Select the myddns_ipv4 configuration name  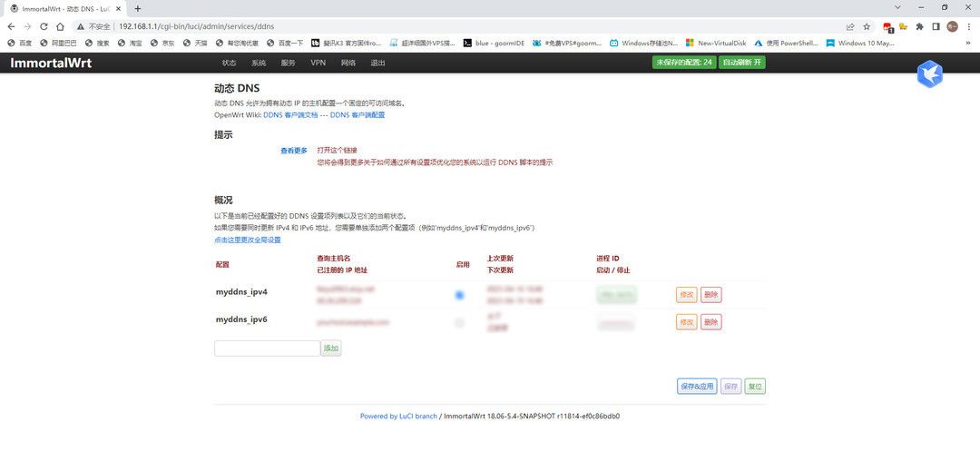(x=241, y=291)
